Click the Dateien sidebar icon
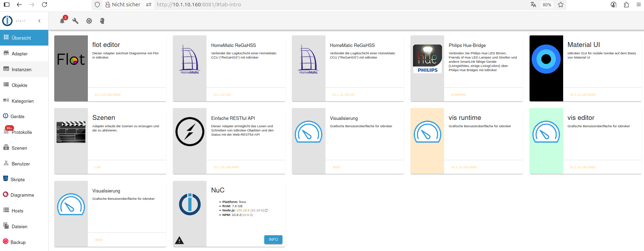This screenshot has width=644, height=251. [6, 226]
